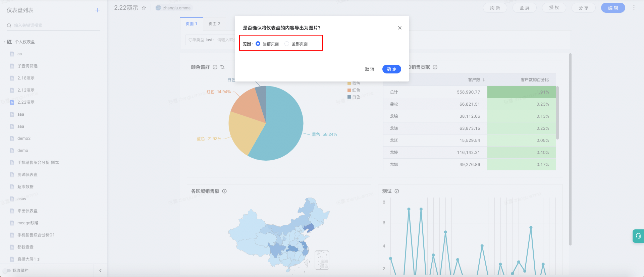Click the refresh icon beside 颜色偏好
Viewport: 644px width, 277px height.
pos(222,67)
